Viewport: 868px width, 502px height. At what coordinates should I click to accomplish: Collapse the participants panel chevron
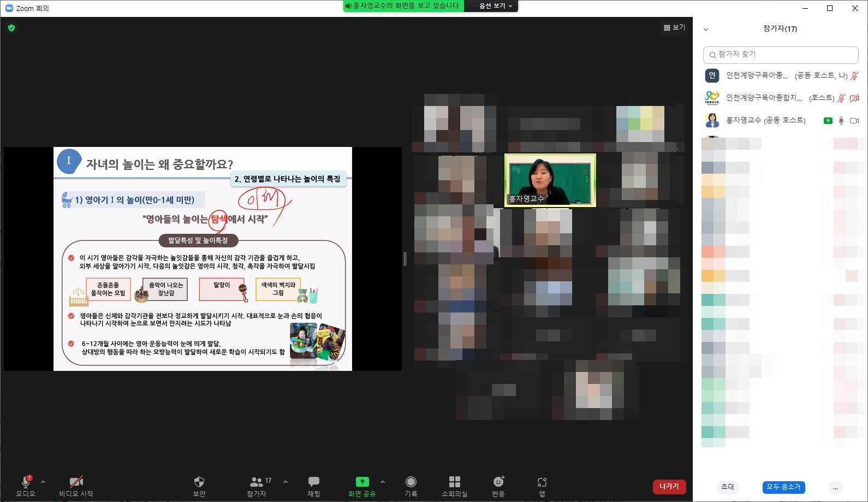(x=706, y=29)
